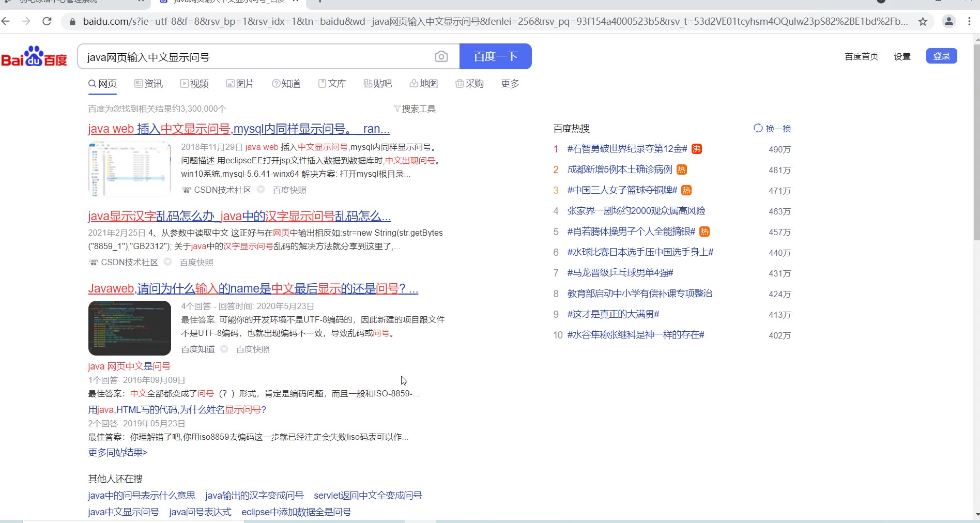
Task: Switch to the 知道 tab
Action: click(286, 84)
